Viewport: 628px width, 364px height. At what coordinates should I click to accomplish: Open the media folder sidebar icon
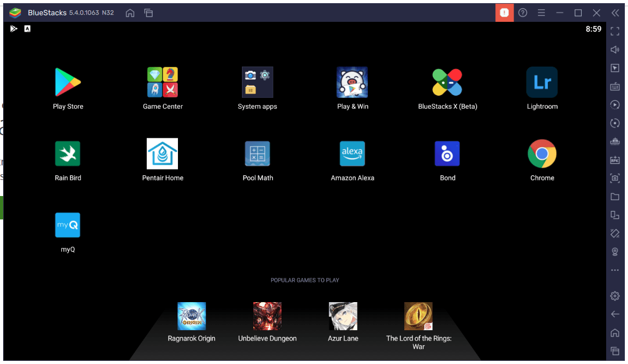coord(615,197)
